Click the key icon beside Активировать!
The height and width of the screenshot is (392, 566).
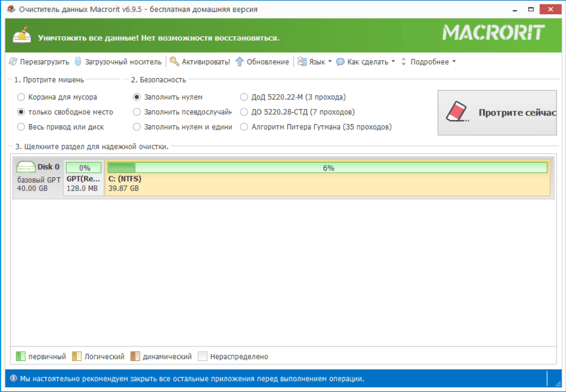click(174, 62)
